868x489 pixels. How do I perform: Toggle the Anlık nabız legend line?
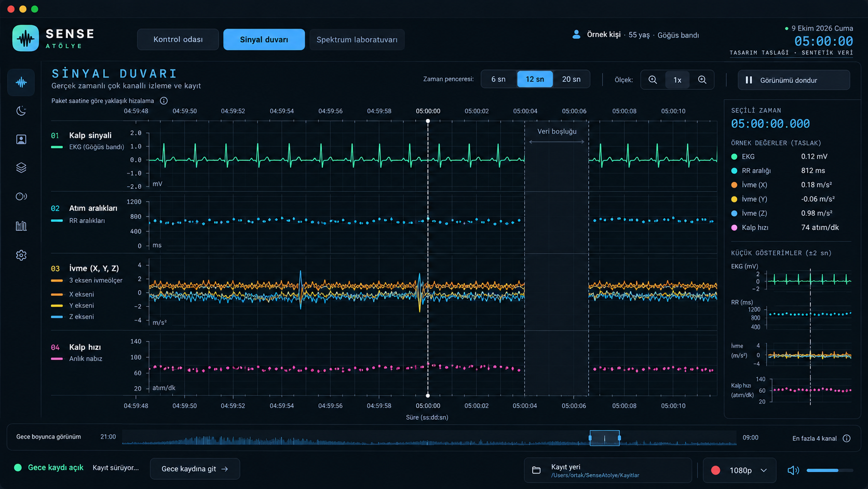(76, 359)
